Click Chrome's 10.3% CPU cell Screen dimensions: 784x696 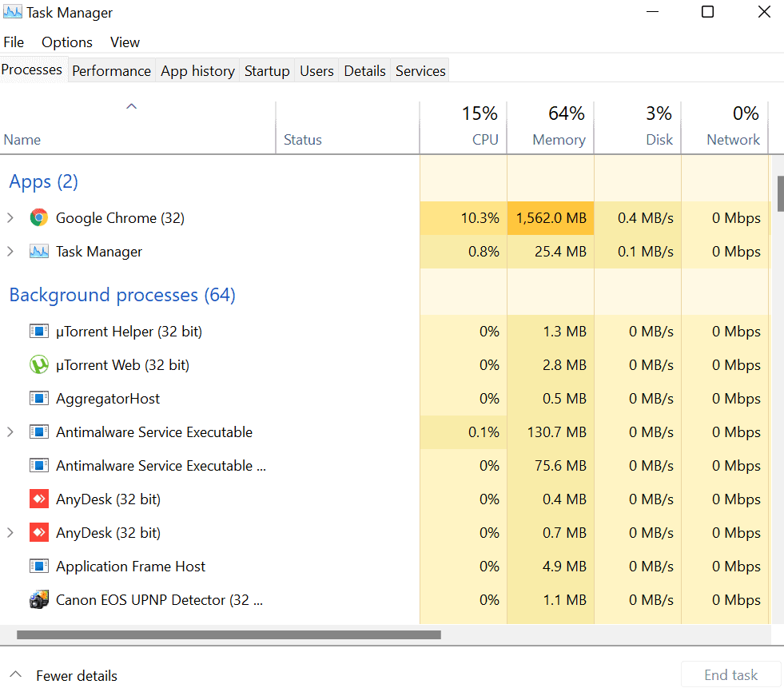pyautogui.click(x=464, y=218)
